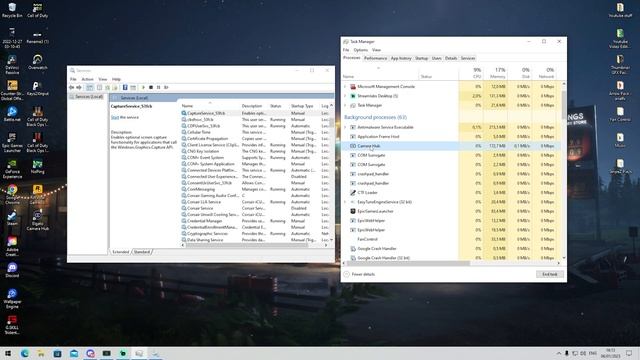Sort processes by CPU column header
The width and height of the screenshot is (640, 360).
[x=471, y=73]
